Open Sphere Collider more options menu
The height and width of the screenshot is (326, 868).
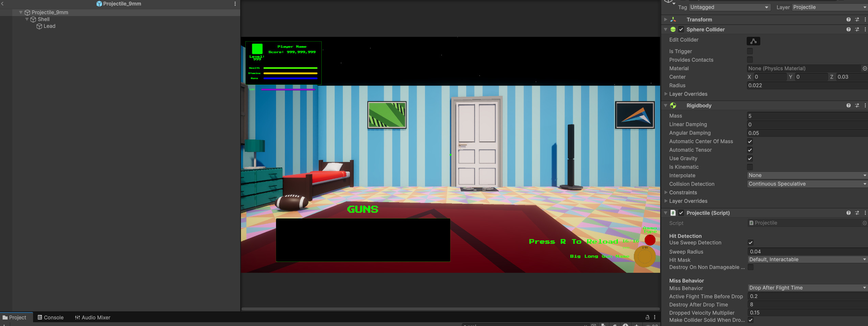click(x=865, y=29)
